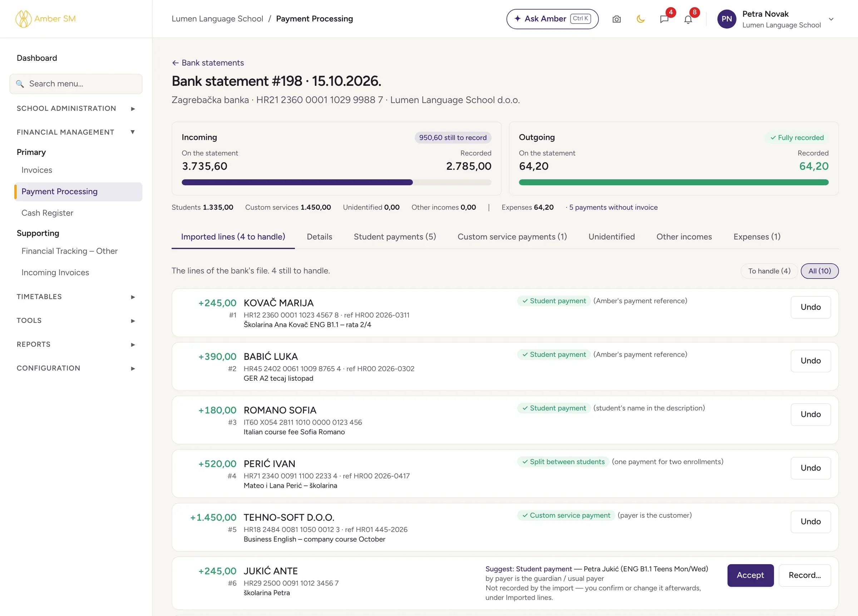Filter lines by All (10)

[819, 271]
